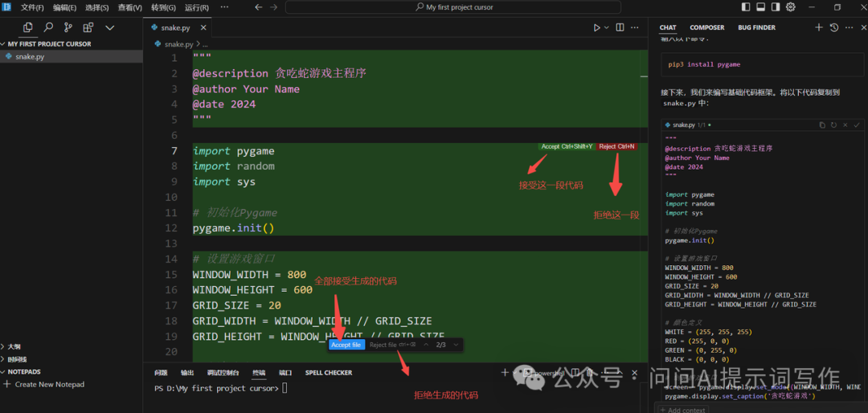The image size is (868, 413).
Task: Open the 选择(S) menu
Action: click(97, 8)
